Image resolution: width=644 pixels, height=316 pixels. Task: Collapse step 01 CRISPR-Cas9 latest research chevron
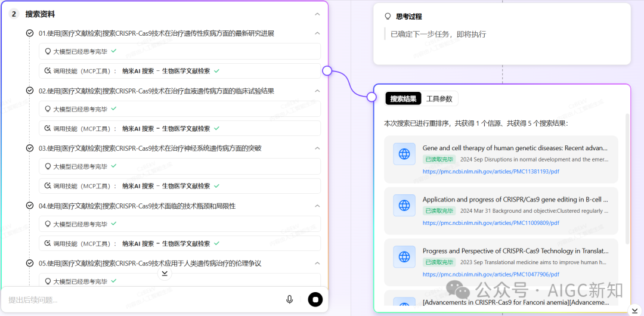pyautogui.click(x=317, y=33)
